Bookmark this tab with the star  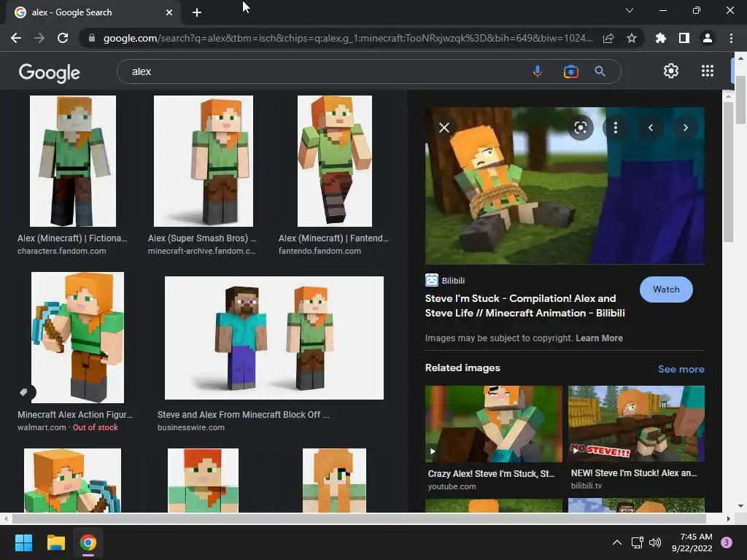[632, 38]
